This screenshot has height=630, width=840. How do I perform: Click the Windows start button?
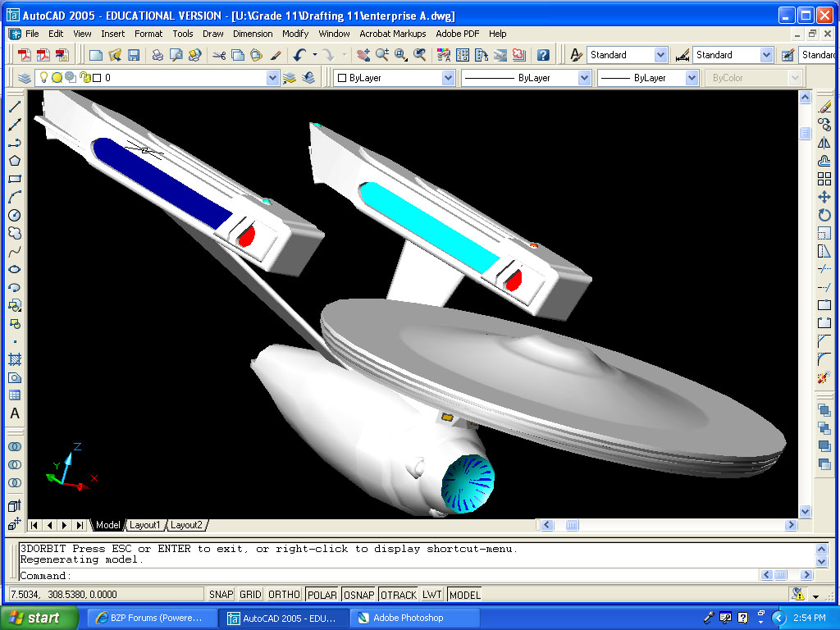coord(39,618)
